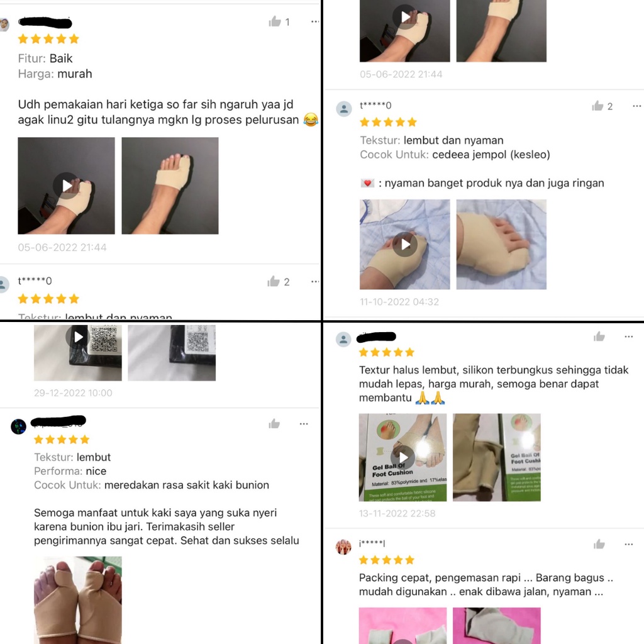Like the Textur halus lembut review
This screenshot has height=644, width=644.
[x=599, y=337]
